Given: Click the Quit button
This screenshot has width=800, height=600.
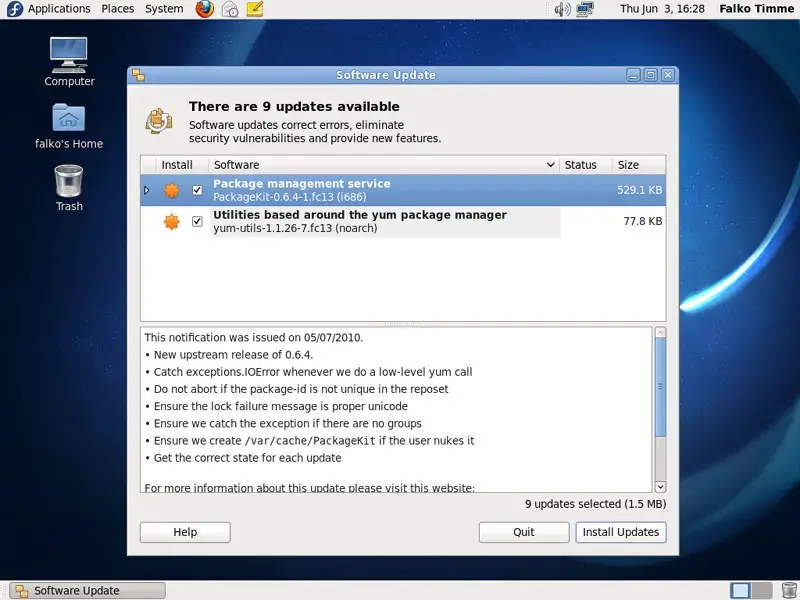Looking at the screenshot, I should point(524,532).
